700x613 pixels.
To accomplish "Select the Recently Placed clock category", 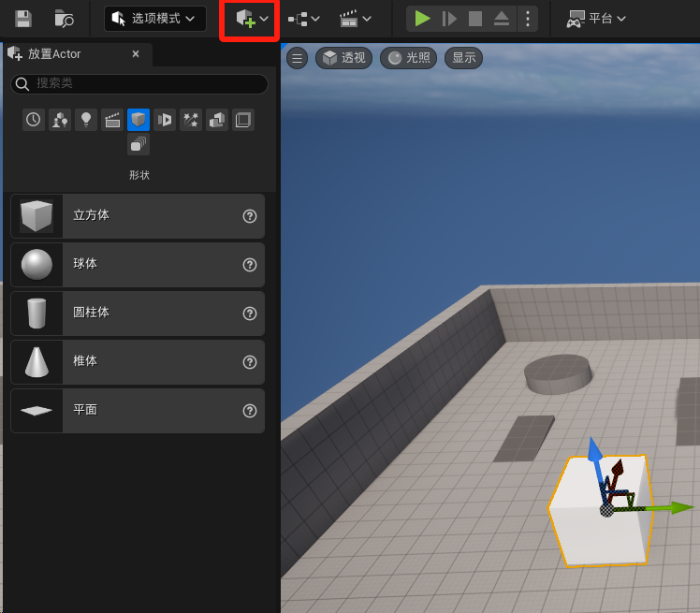I will (34, 119).
